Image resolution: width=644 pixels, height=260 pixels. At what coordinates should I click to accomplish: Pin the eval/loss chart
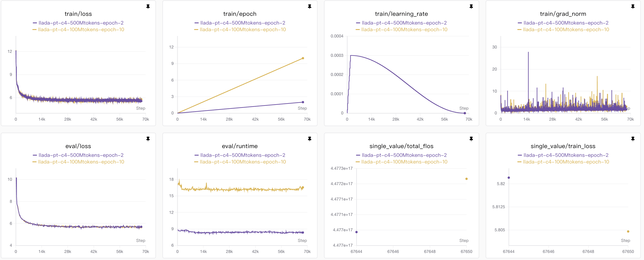148,139
